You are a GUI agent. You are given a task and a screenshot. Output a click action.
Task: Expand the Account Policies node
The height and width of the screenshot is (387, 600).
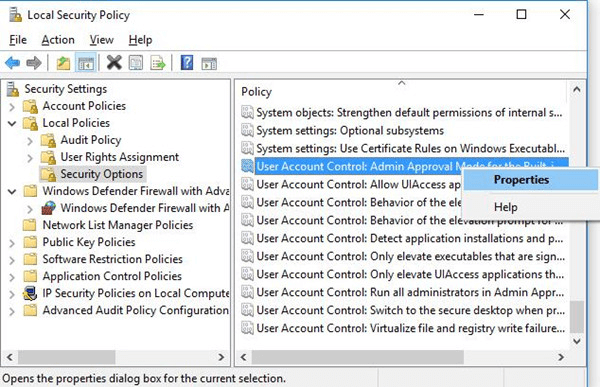[x=12, y=107]
